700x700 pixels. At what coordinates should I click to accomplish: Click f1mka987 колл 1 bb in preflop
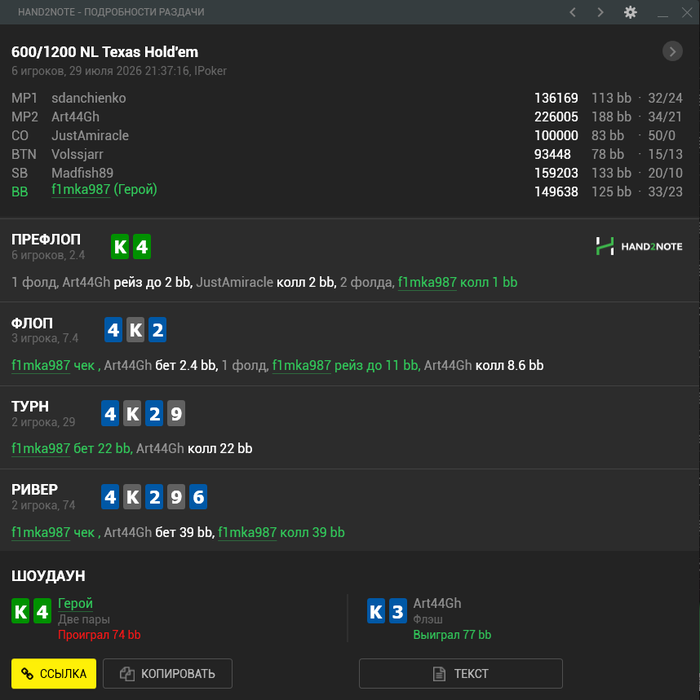pyautogui.click(x=458, y=282)
